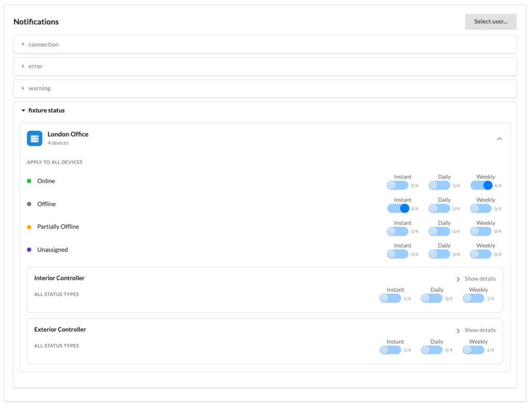Toggle Online Instant notifications
The height and width of the screenshot is (408, 532).
(x=397, y=185)
